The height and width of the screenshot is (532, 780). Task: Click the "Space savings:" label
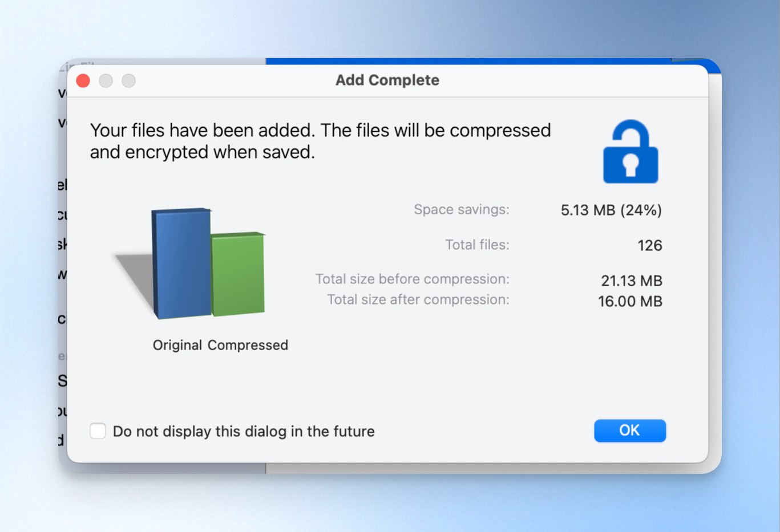(x=462, y=209)
